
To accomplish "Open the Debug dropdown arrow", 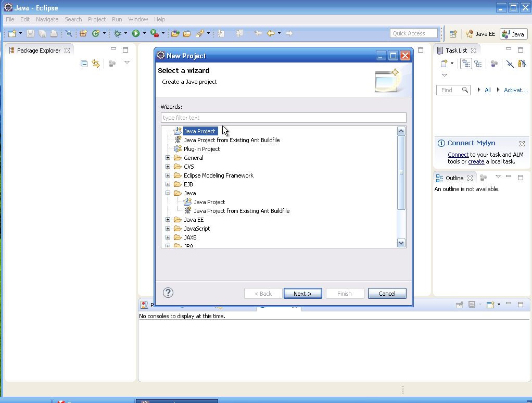I will pos(125,33).
